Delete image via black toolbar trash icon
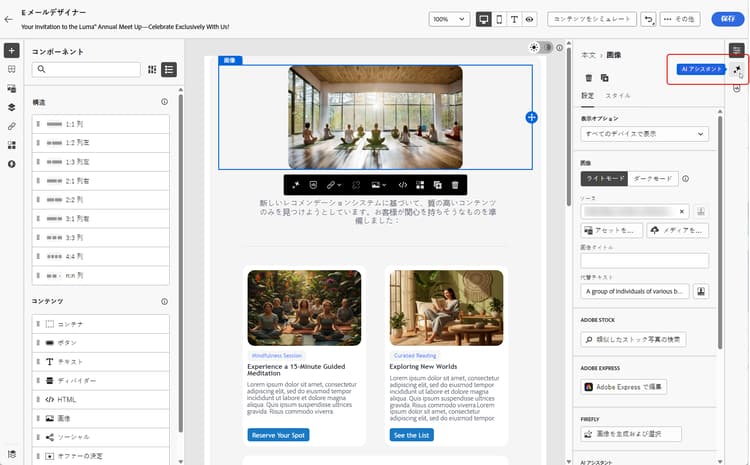Viewport: 750px width, 465px height. [x=455, y=185]
